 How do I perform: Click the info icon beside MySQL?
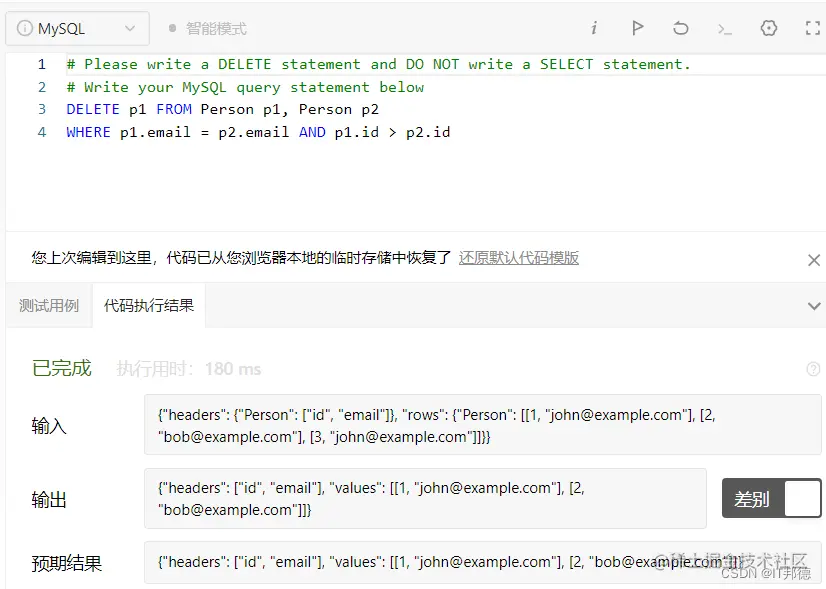(x=24, y=28)
